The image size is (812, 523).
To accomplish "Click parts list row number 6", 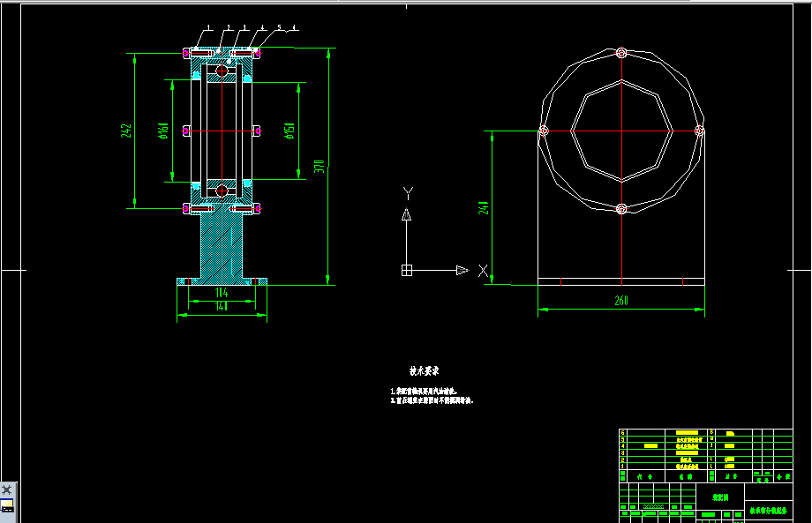I will pyautogui.click(x=622, y=432).
